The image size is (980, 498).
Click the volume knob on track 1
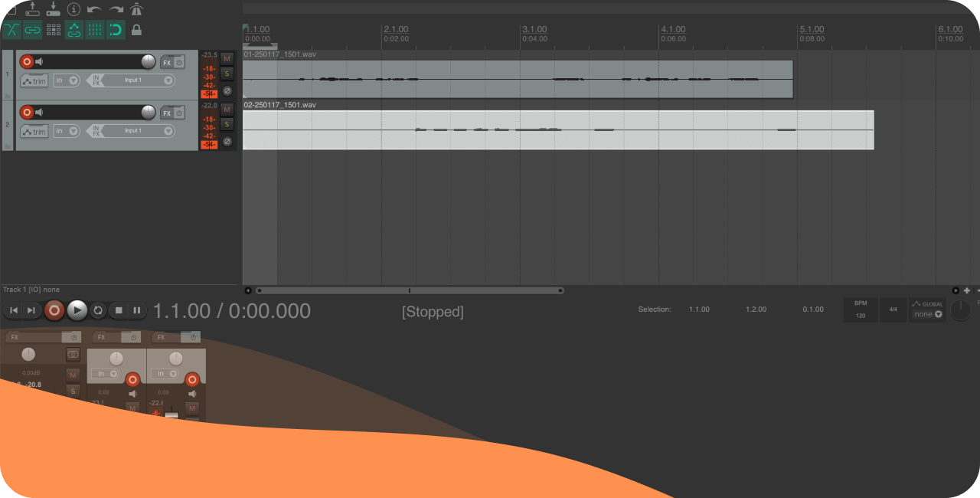click(148, 62)
